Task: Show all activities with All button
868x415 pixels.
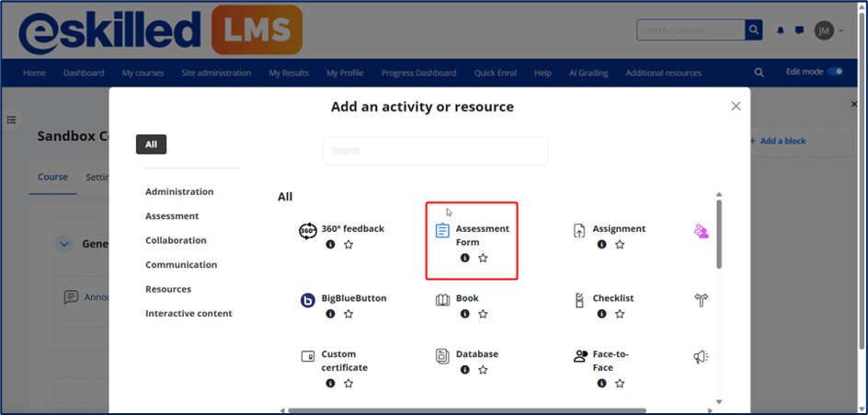Action: point(151,144)
